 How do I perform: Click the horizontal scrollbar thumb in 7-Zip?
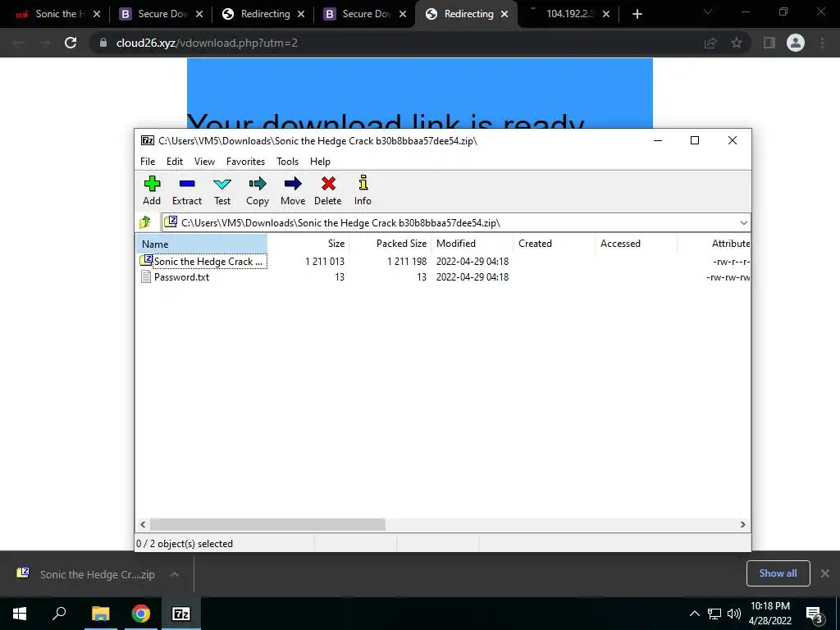coord(267,524)
